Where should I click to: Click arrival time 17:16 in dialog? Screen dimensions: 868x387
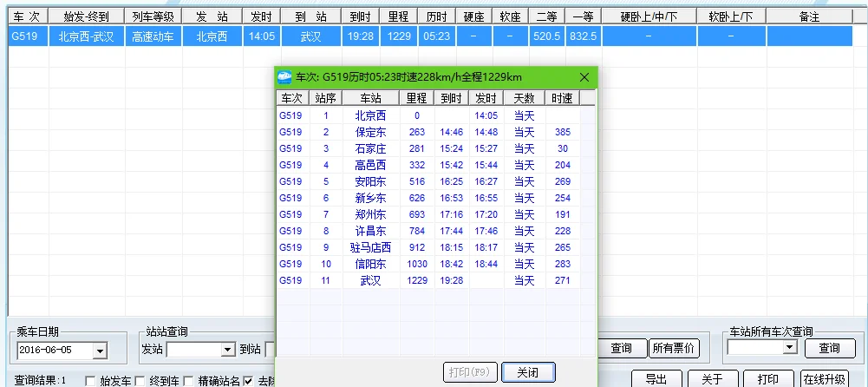[x=451, y=214]
